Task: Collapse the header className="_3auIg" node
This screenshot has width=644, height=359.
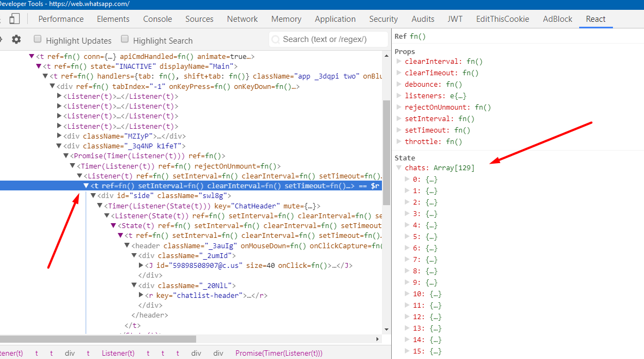Action: coord(127,246)
